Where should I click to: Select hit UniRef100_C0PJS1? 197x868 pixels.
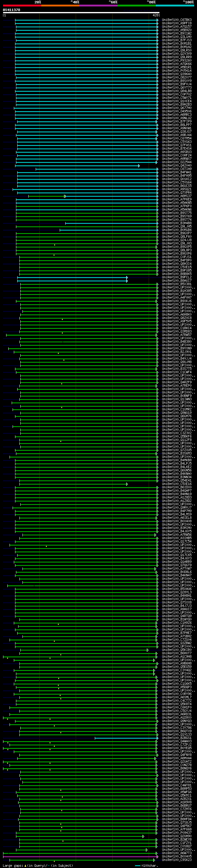click(x=177, y=257)
